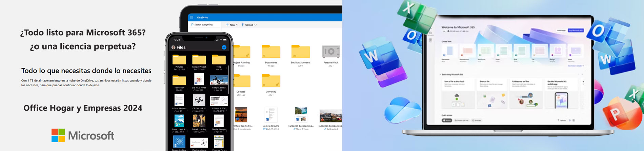
Task: Open European Backpacking file from 2:15pm
Action: click(301, 115)
